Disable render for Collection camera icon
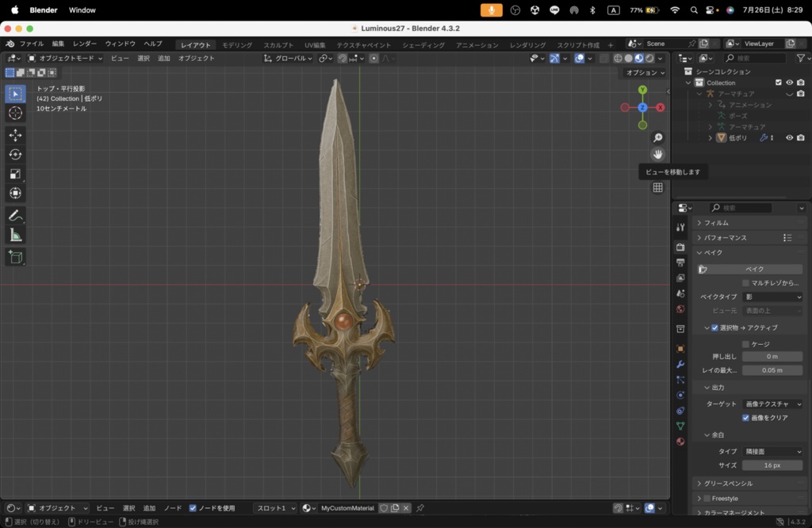Viewport: 812px width, 528px height. 801,82
